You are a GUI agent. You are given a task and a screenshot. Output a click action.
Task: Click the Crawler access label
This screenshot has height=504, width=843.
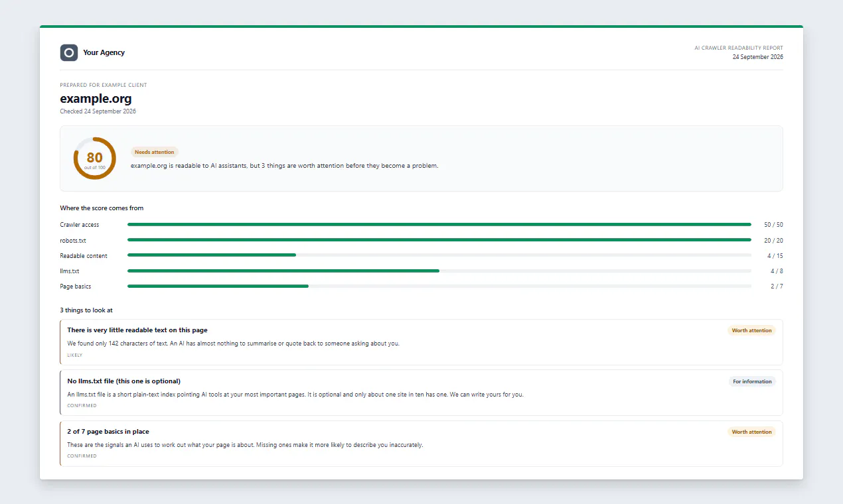pyautogui.click(x=80, y=225)
